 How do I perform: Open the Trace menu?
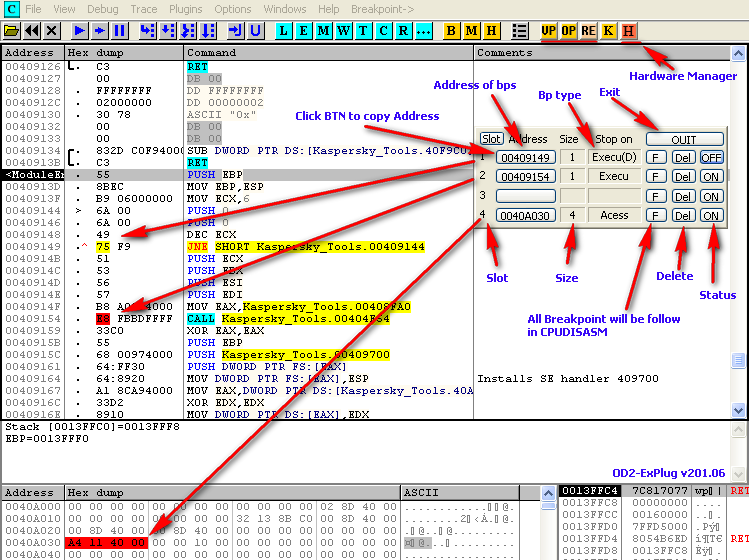(x=144, y=9)
